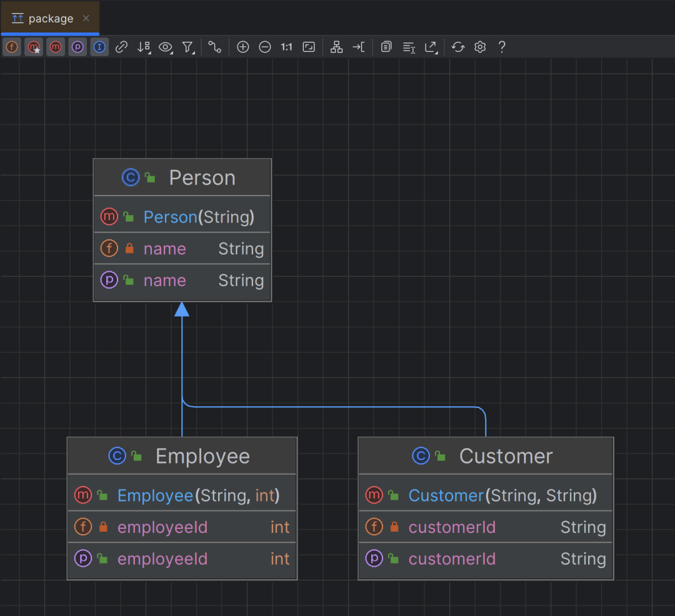This screenshot has height=616, width=675.
Task: Click the class icon beside Customer
Action: [421, 455]
